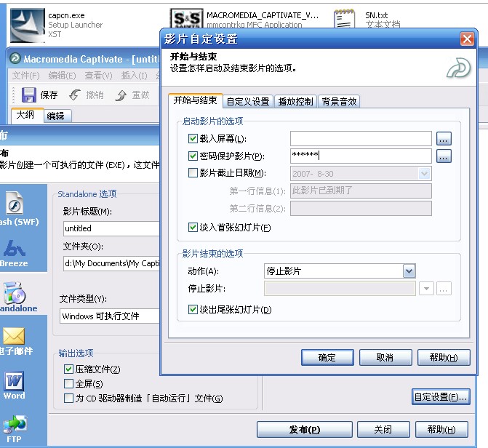Open the disabled 停止影片 dropdown arrow

426,289
